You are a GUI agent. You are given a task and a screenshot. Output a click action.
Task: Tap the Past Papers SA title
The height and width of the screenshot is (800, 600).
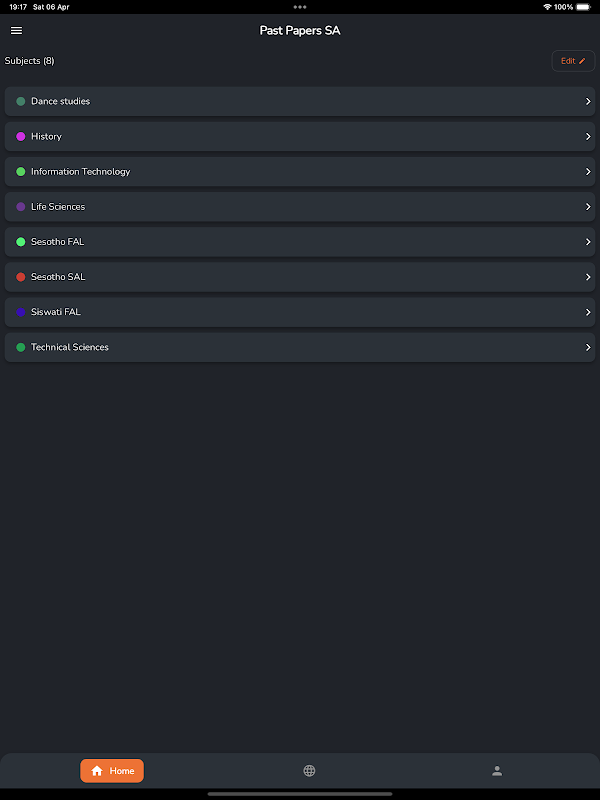pos(300,31)
